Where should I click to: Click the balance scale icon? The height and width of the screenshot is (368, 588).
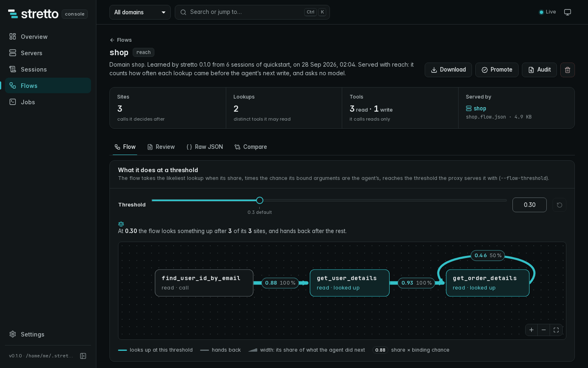point(121,224)
